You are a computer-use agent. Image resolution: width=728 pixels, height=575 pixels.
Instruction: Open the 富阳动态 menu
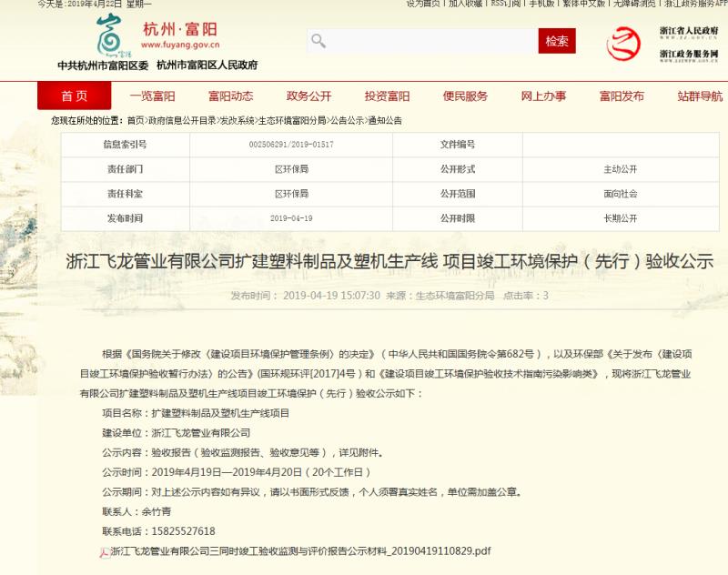coord(231,96)
